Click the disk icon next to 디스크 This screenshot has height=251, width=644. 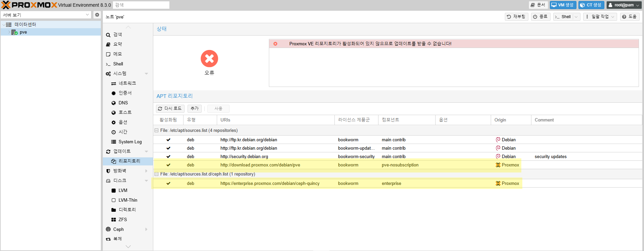(108, 181)
